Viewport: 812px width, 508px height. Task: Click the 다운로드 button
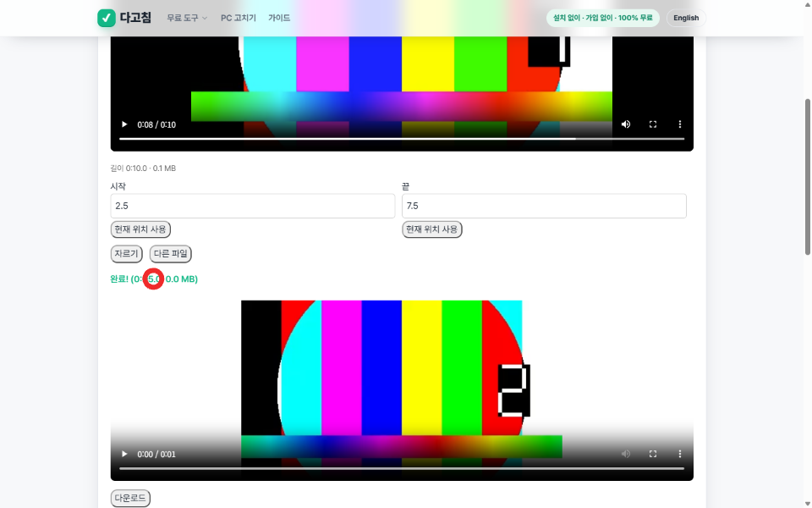click(130, 498)
